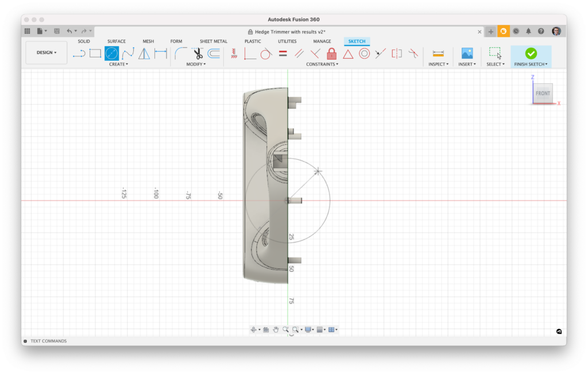
Task: Apply the Tangent constraint
Action: (x=266, y=53)
